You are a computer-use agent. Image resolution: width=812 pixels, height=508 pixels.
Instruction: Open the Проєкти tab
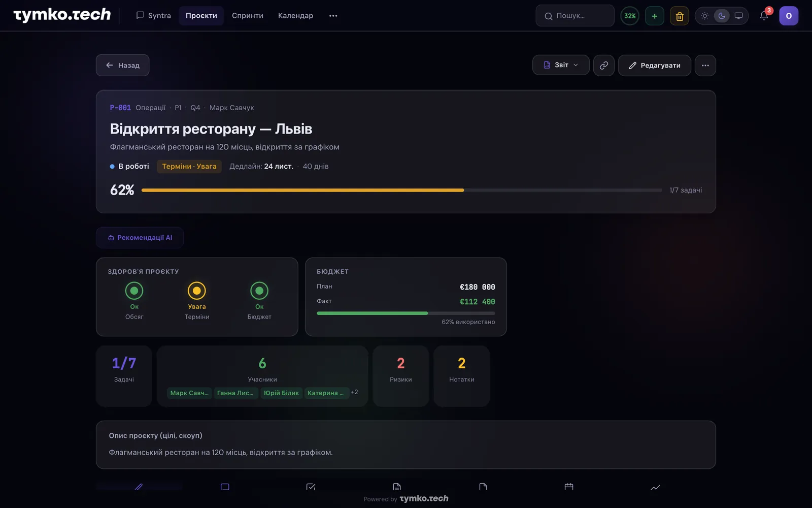[x=201, y=16]
